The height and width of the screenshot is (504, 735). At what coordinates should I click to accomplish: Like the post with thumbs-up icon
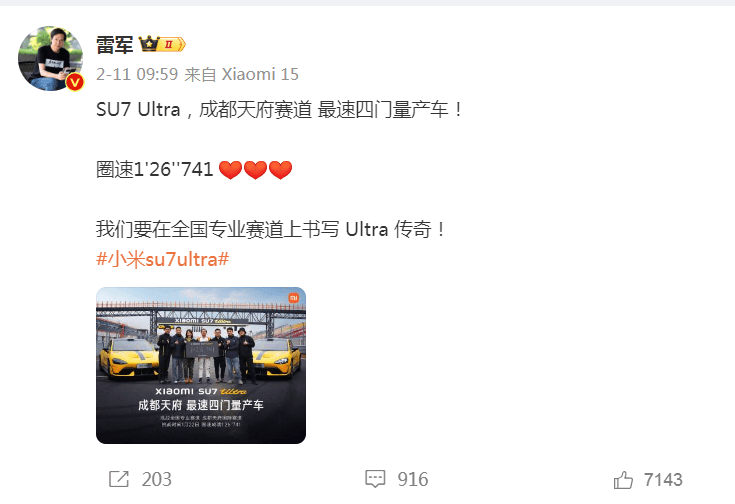(x=623, y=480)
